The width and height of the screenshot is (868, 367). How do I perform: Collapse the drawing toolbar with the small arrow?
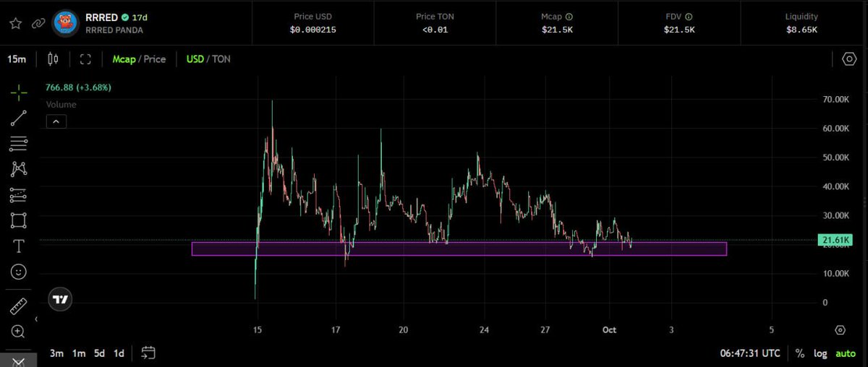click(37, 319)
